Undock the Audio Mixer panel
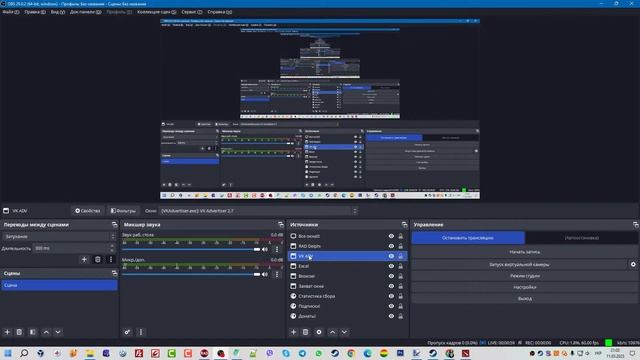The width and height of the screenshot is (640, 360). coord(280,225)
